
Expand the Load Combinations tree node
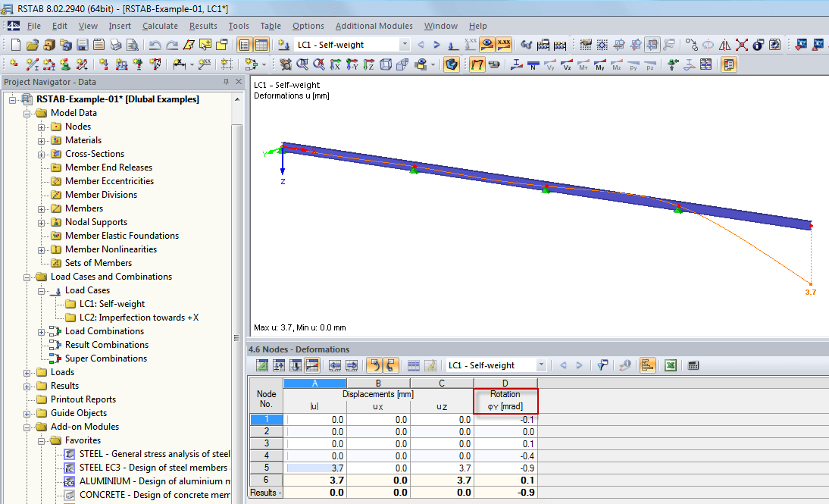coord(41,332)
